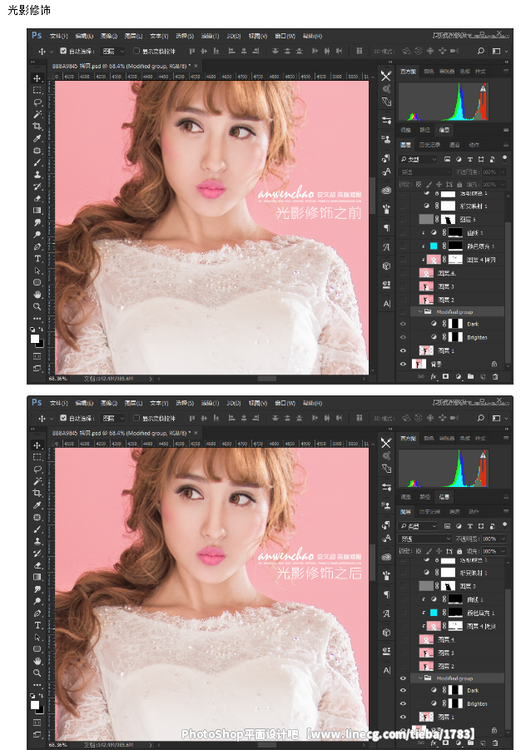
Task: Select the Brush tool in the top window
Action: 37,163
